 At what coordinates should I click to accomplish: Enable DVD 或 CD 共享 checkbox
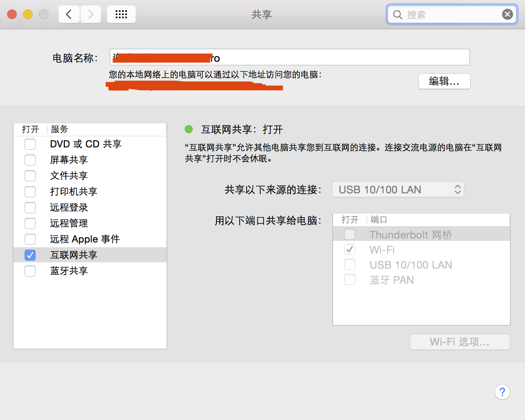tap(30, 144)
